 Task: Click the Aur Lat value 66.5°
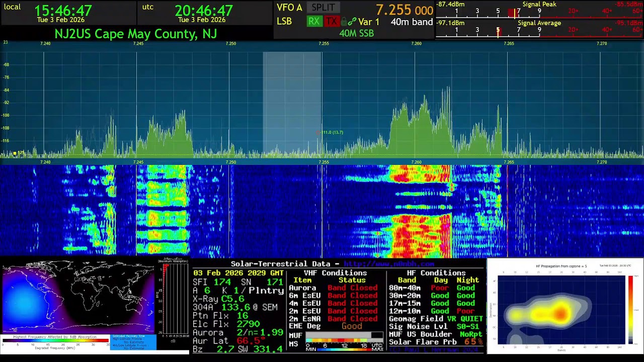(x=251, y=341)
